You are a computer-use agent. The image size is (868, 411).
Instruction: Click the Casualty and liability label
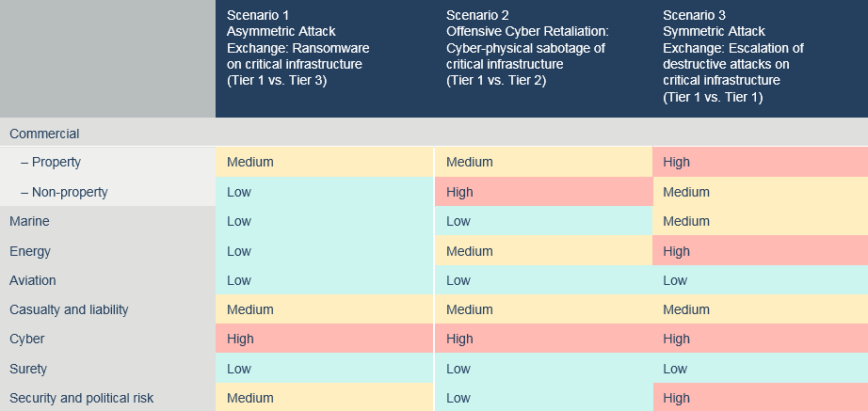[69, 309]
